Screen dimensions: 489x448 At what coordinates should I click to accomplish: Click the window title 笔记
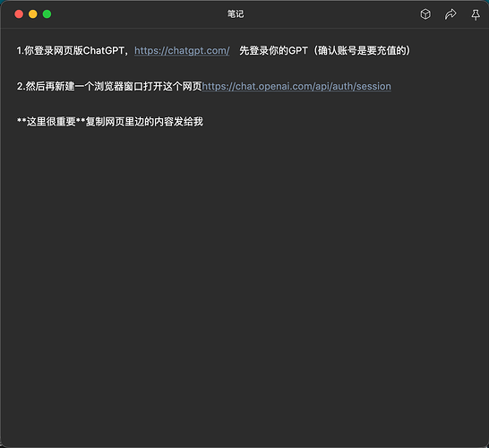click(236, 14)
